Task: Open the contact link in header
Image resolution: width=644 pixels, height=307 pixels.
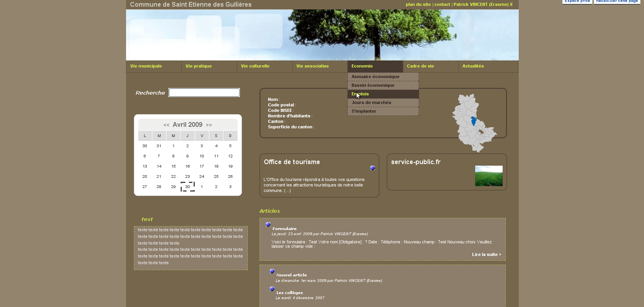Action: point(442,5)
